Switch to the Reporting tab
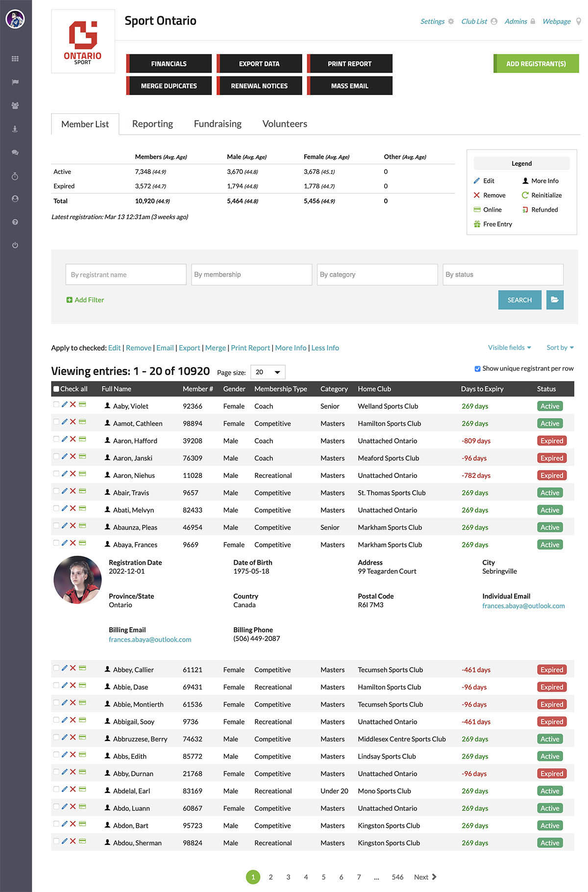 coord(152,124)
